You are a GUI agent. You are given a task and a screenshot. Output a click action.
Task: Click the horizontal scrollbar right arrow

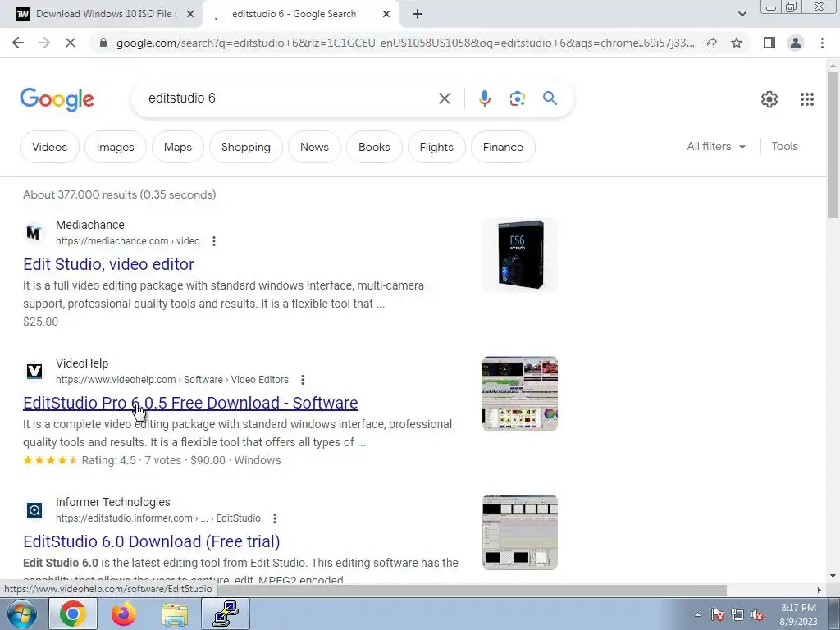(x=819, y=590)
